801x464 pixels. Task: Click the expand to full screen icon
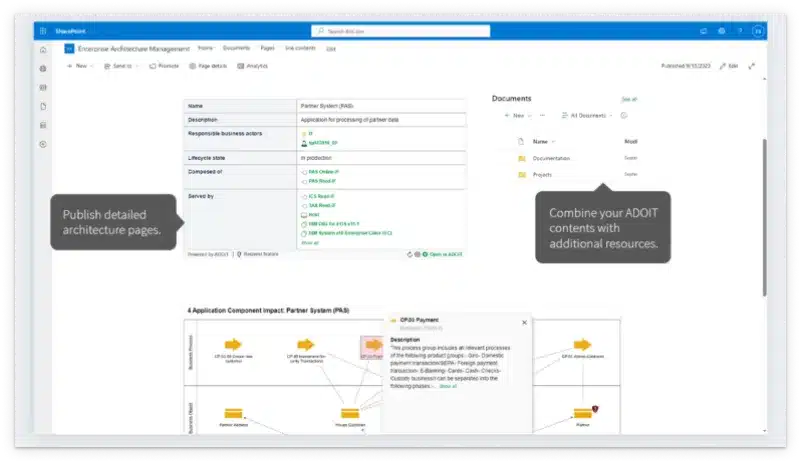coord(751,66)
